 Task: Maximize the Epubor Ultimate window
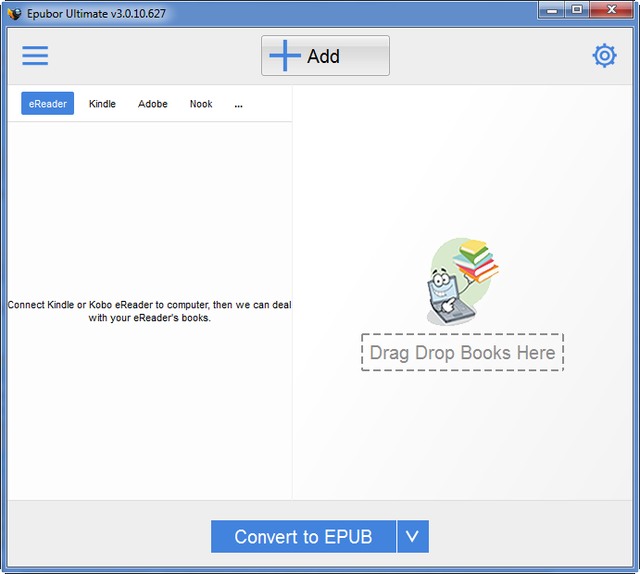tap(578, 10)
